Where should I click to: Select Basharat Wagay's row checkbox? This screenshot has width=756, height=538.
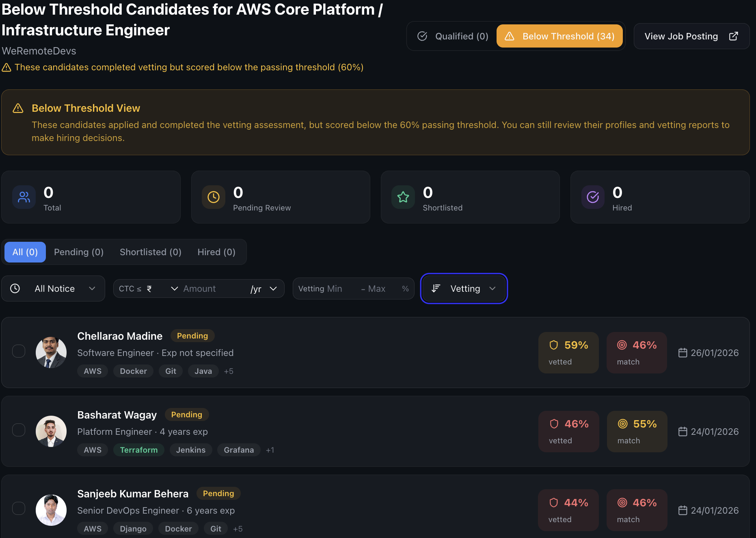tap(19, 430)
